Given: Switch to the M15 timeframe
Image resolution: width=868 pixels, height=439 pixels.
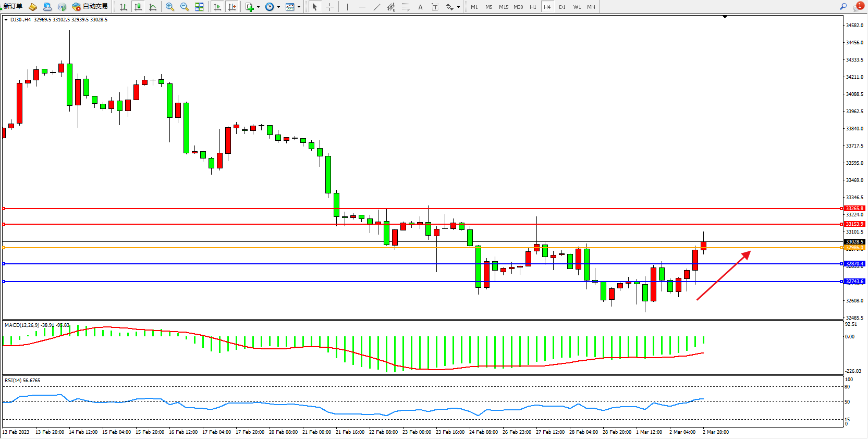Looking at the screenshot, I should pyautogui.click(x=503, y=7).
